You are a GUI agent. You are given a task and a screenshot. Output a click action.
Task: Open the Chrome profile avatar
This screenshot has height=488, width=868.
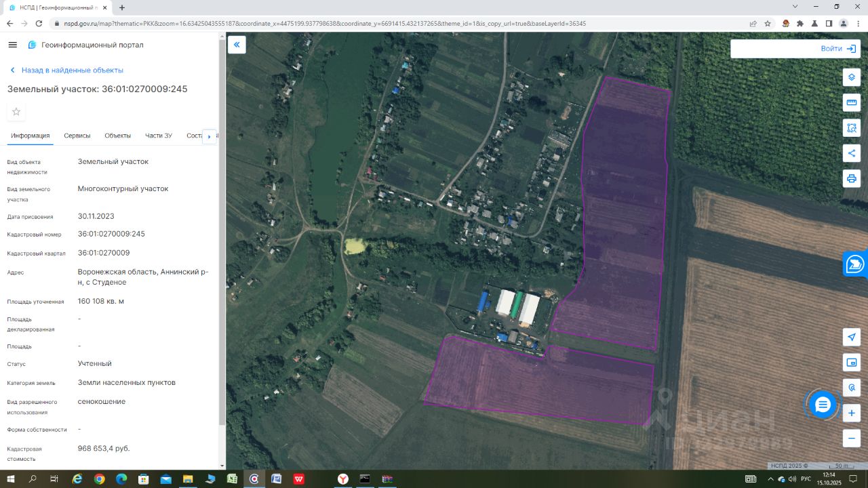[x=844, y=23]
